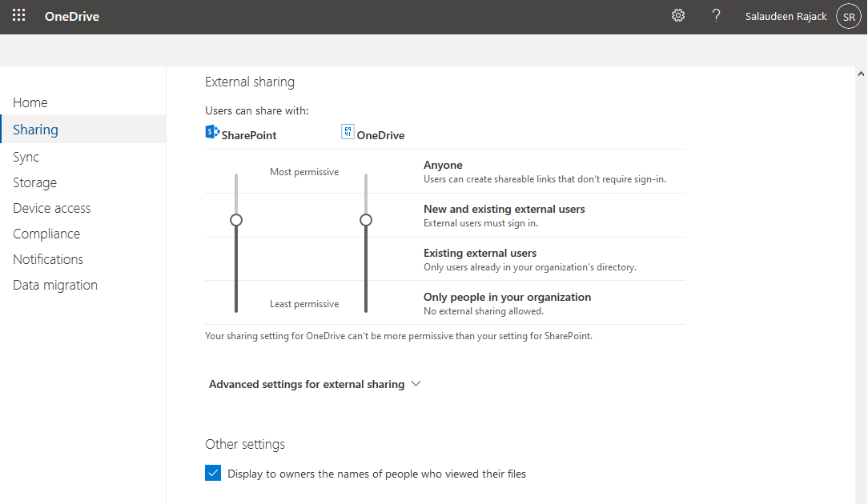The image size is (868, 504).
Task: Open the settings gear menu
Action: pos(678,15)
